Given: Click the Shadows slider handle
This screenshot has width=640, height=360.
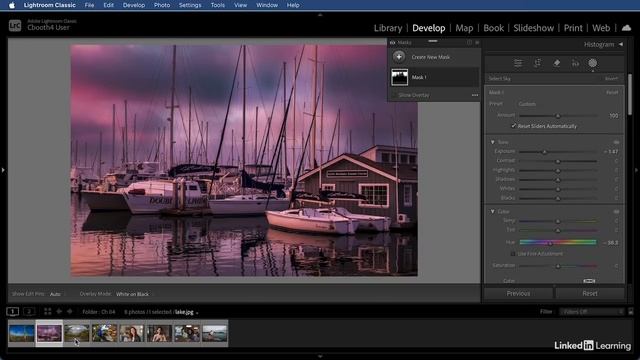Looking at the screenshot, I should point(558,180).
